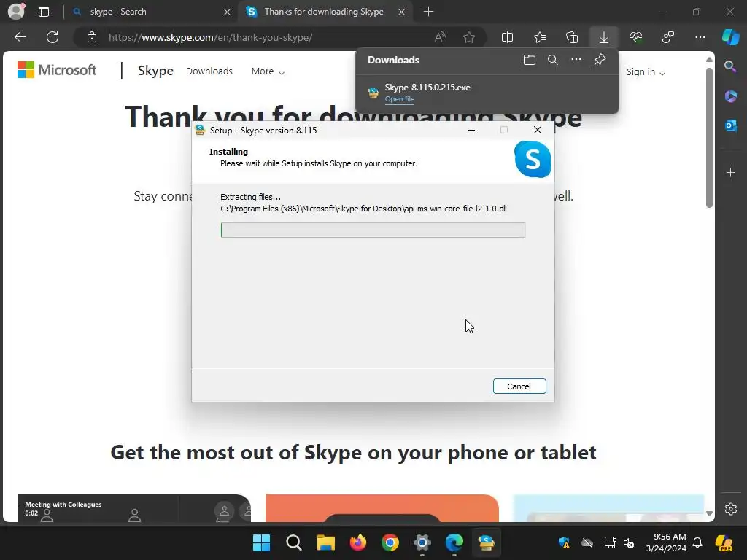Open a new browser tab
The image size is (747, 560).
428,12
